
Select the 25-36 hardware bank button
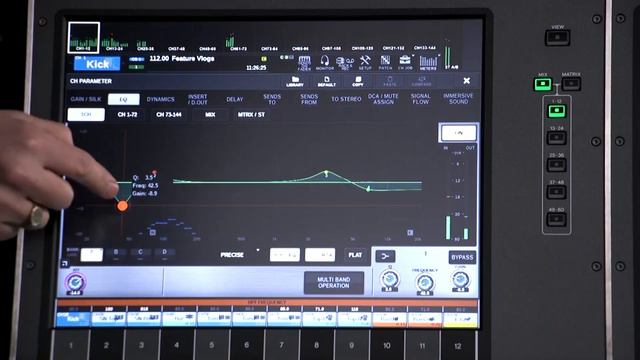pos(557,164)
